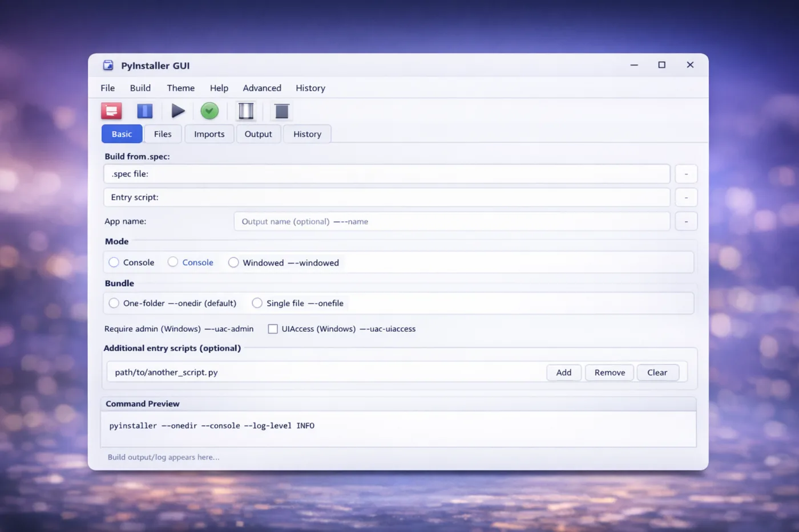Start the build with the play icon
This screenshot has width=799, height=532.
pyautogui.click(x=177, y=111)
